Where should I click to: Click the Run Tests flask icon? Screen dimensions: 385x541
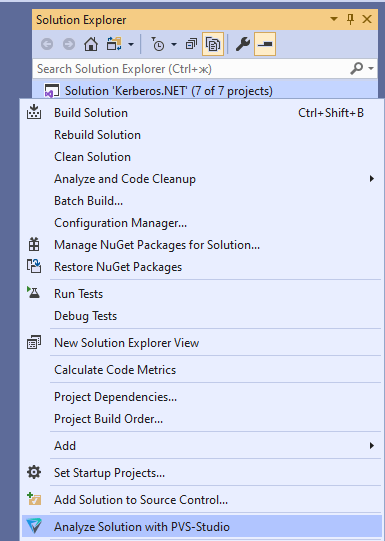point(34,293)
